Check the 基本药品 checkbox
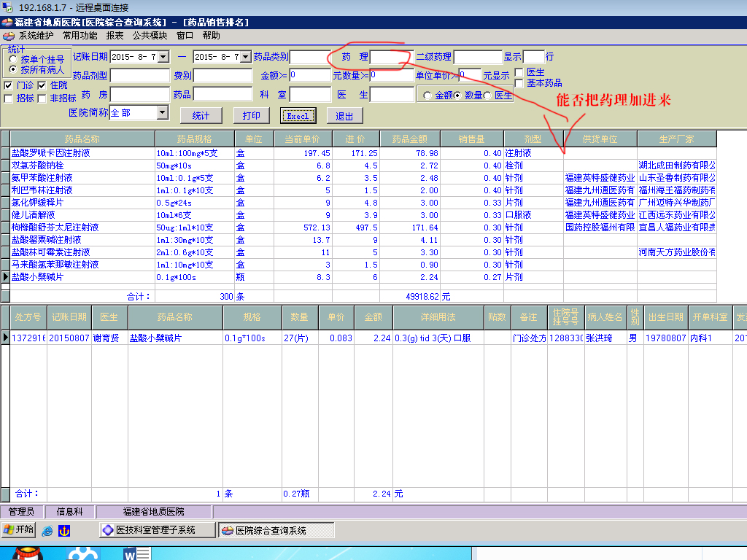The height and width of the screenshot is (560, 747). tap(519, 83)
